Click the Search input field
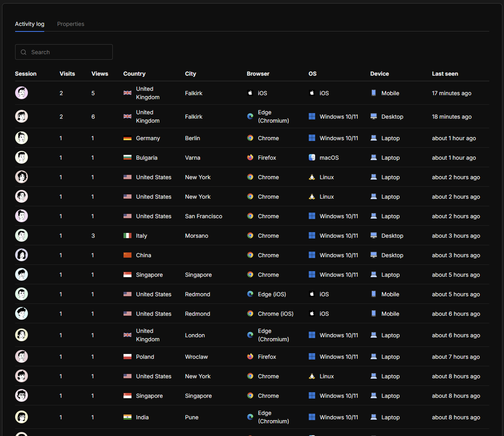This screenshot has width=504, height=436. click(68, 52)
